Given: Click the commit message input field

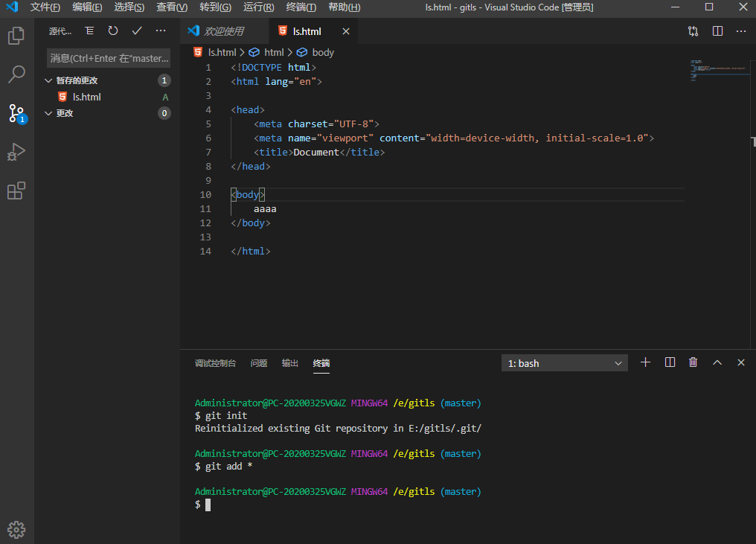Looking at the screenshot, I should 109,58.
